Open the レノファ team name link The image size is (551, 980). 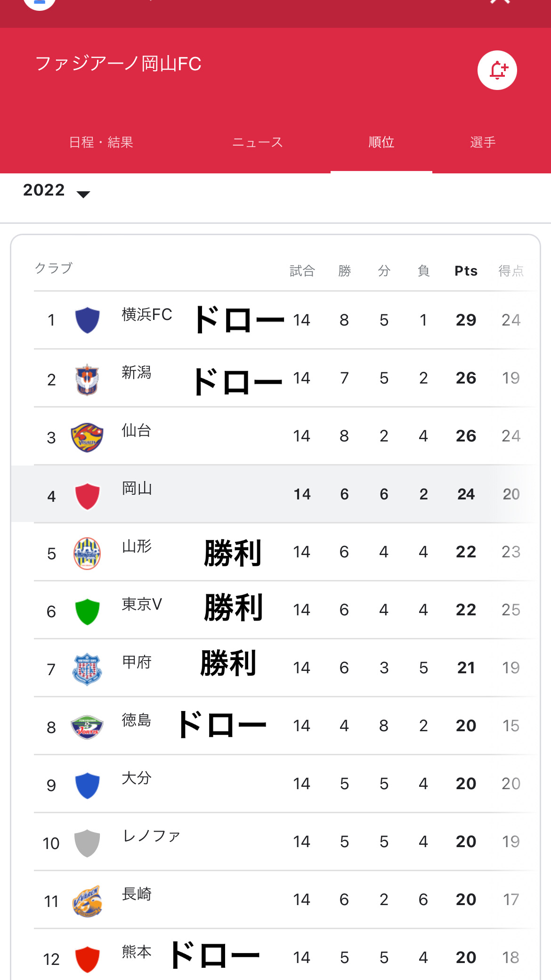[x=151, y=836]
